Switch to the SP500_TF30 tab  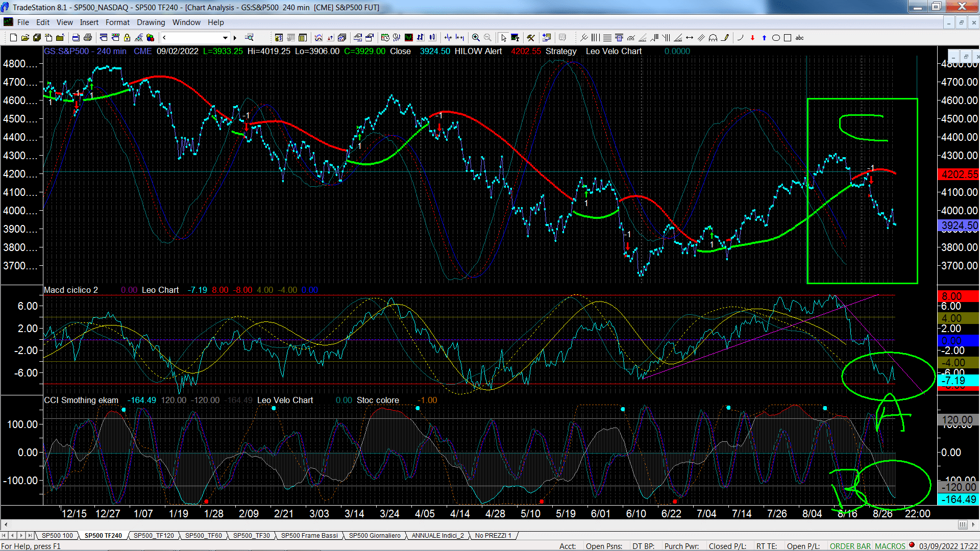(251, 535)
